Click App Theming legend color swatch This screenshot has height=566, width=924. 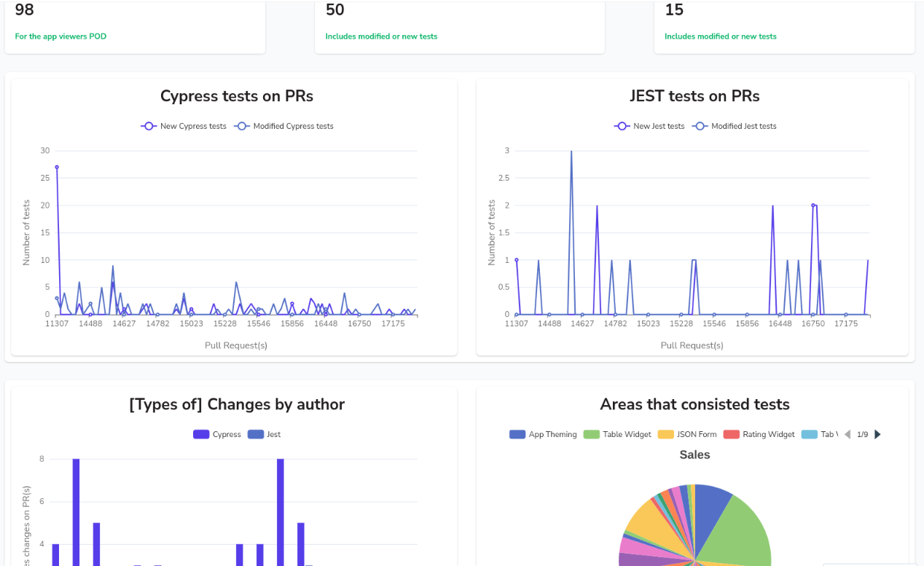(x=517, y=434)
